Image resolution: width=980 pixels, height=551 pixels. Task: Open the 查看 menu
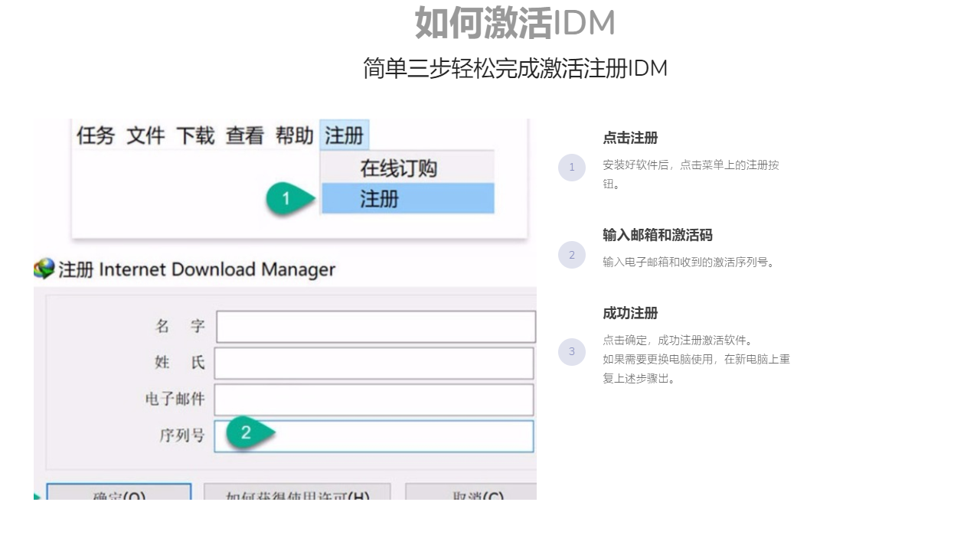tap(245, 136)
